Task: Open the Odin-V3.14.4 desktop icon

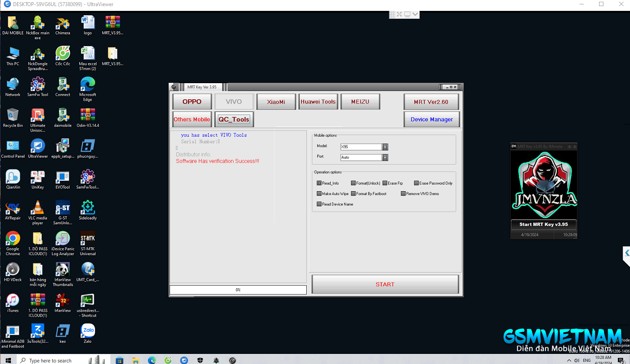Action: point(88,118)
